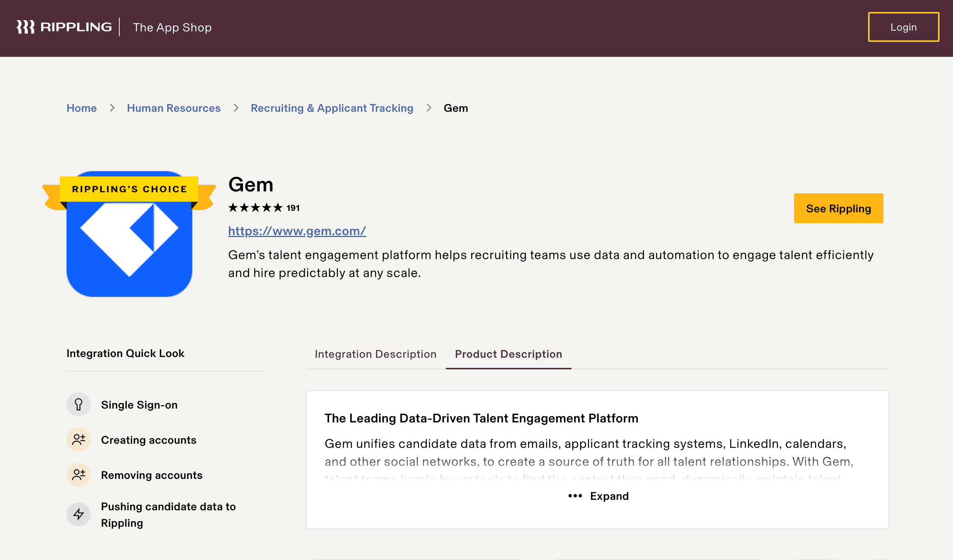Click the 191 reviews count

(x=293, y=208)
